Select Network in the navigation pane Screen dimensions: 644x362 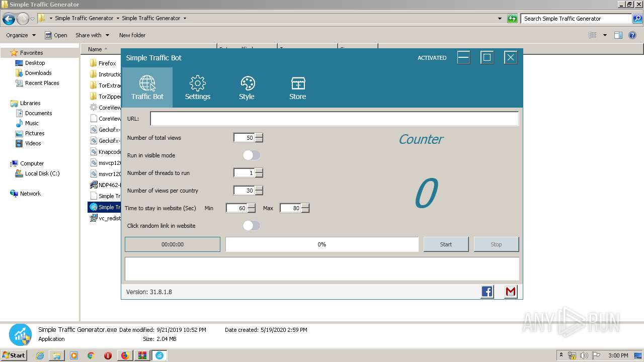pyautogui.click(x=30, y=194)
